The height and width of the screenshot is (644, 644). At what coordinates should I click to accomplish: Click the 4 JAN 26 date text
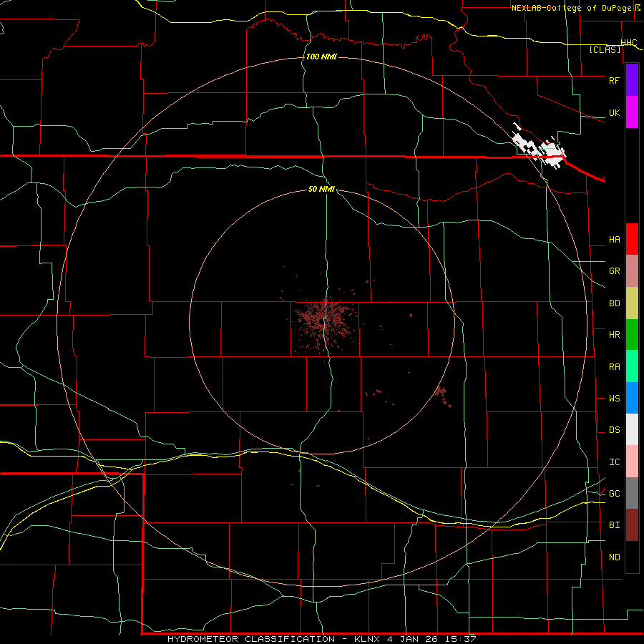point(412,639)
